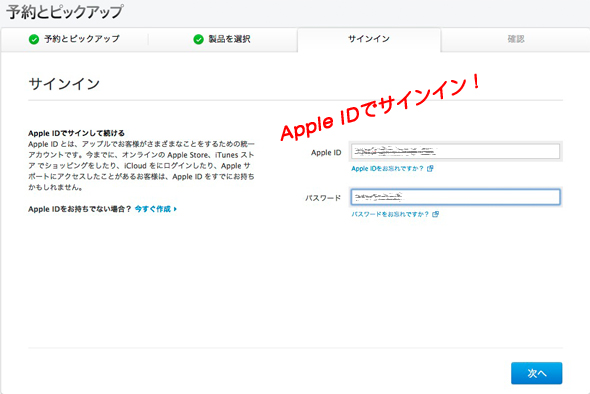Click the external link icon after Apple IDをお忘れですか
This screenshot has width=590, height=394.
(430, 169)
